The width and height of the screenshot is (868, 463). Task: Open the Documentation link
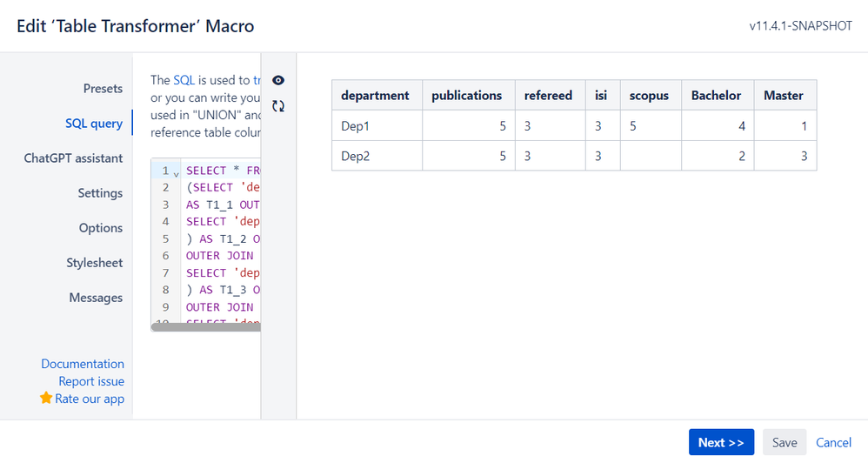point(83,364)
